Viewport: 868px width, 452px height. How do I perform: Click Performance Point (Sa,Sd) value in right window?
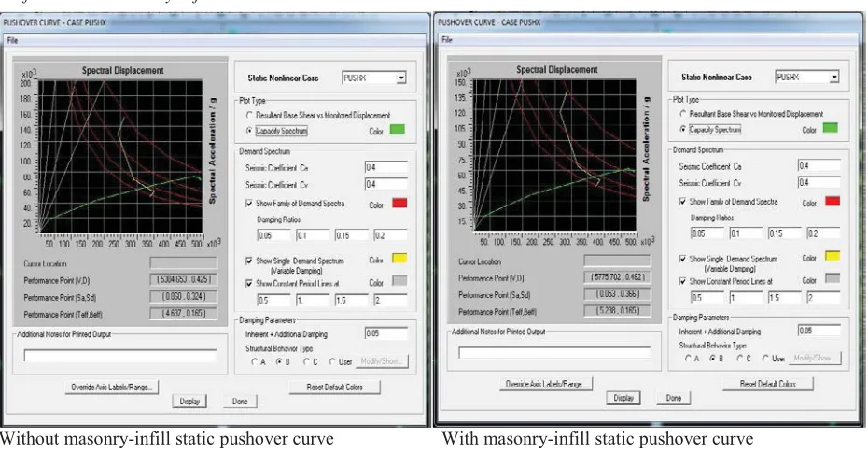[617, 294]
